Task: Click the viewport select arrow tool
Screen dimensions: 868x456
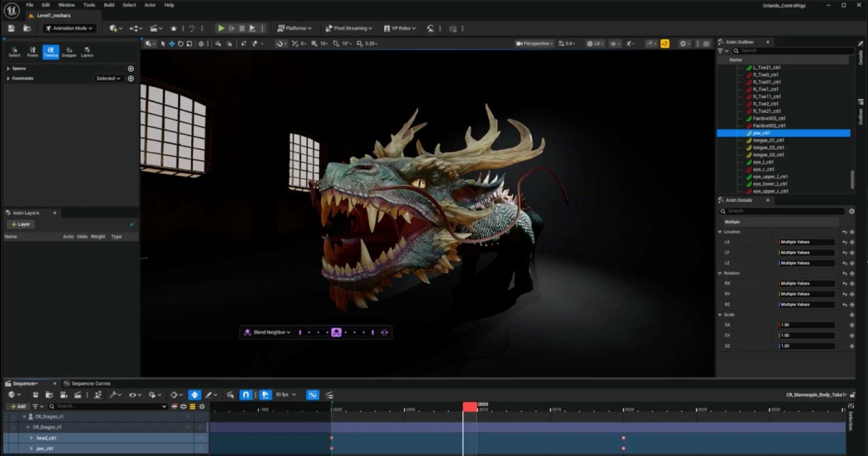Action: click(x=163, y=43)
